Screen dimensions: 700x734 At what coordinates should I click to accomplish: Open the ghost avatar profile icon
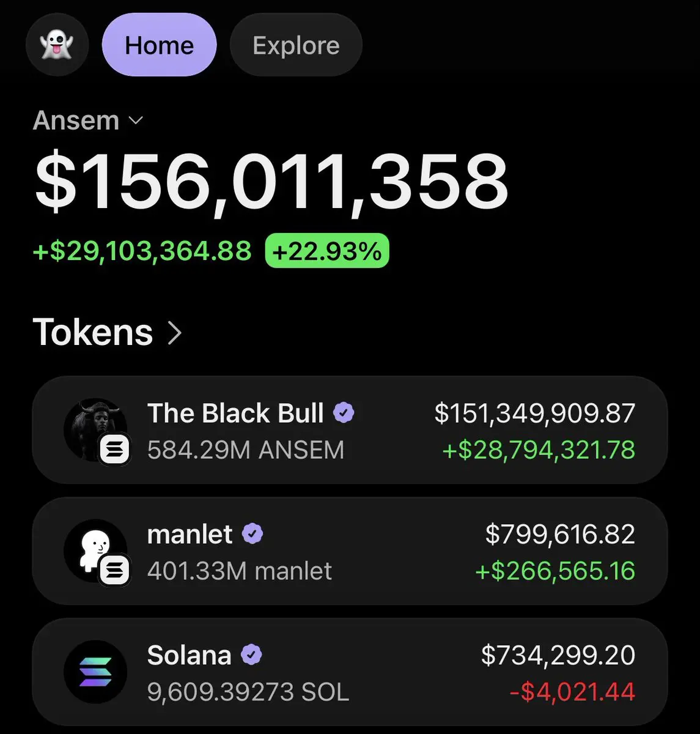click(57, 45)
